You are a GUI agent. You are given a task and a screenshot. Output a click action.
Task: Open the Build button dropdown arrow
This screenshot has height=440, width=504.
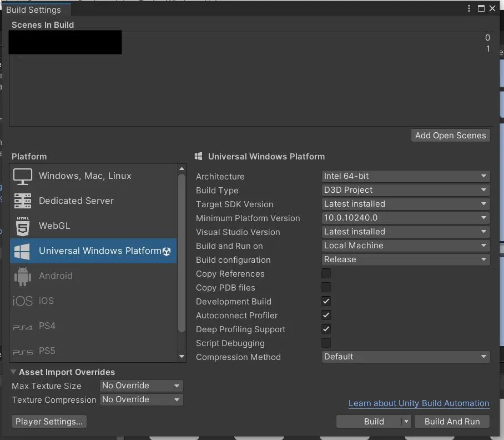point(406,421)
